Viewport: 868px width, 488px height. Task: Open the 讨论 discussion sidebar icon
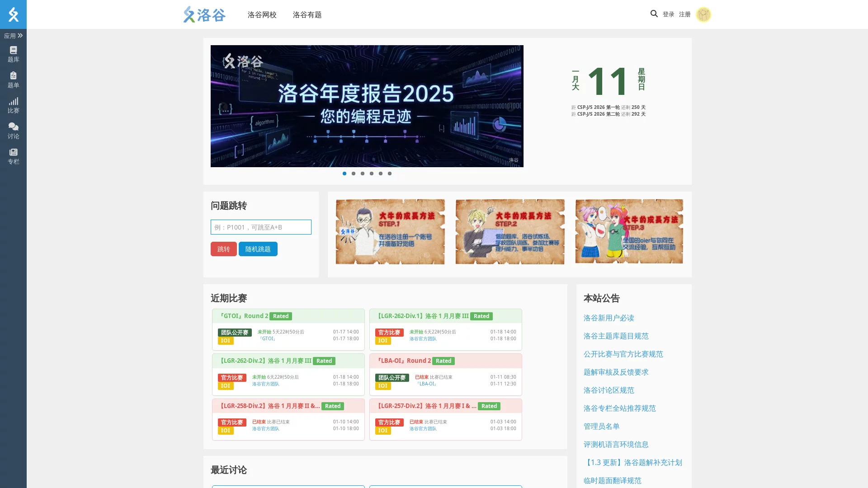click(13, 131)
